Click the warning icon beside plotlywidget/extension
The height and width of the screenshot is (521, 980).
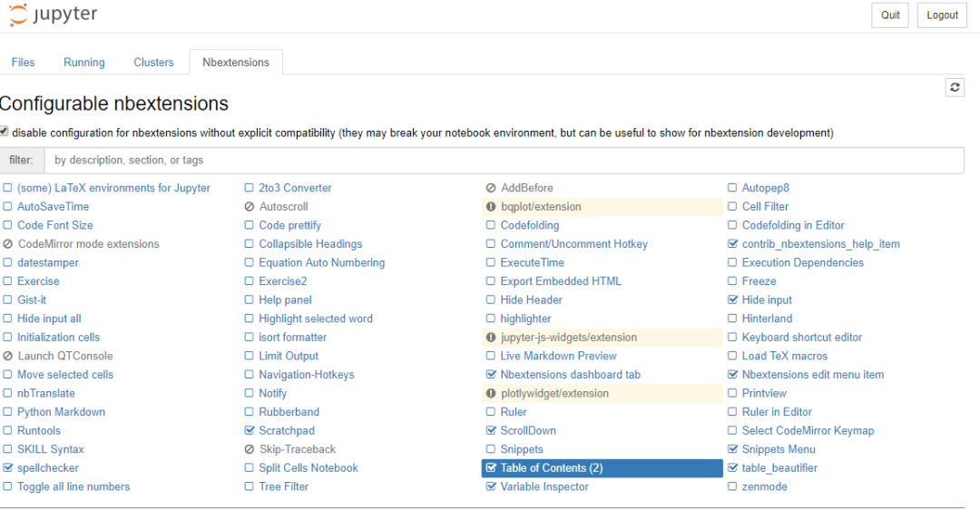[491, 393]
